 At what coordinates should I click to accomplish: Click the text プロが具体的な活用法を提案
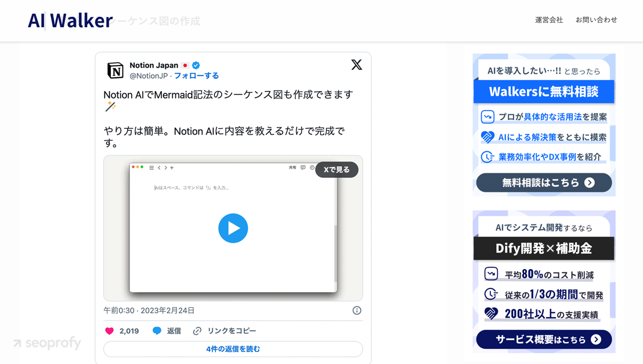553,117
